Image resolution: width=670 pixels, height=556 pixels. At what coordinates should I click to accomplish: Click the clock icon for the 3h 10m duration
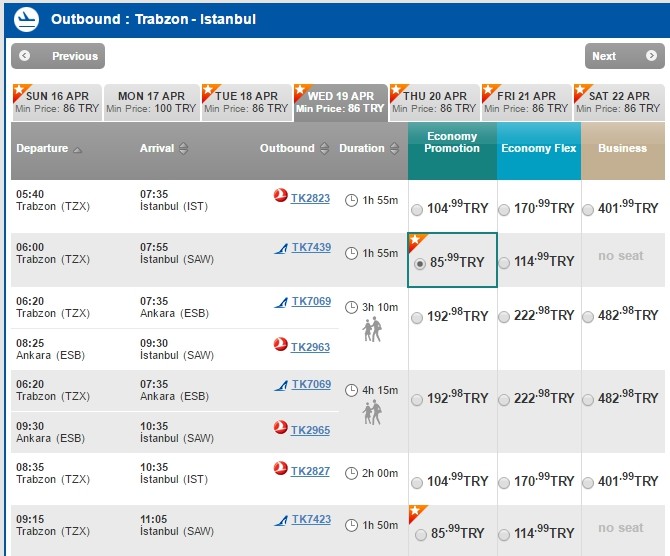coord(351,307)
